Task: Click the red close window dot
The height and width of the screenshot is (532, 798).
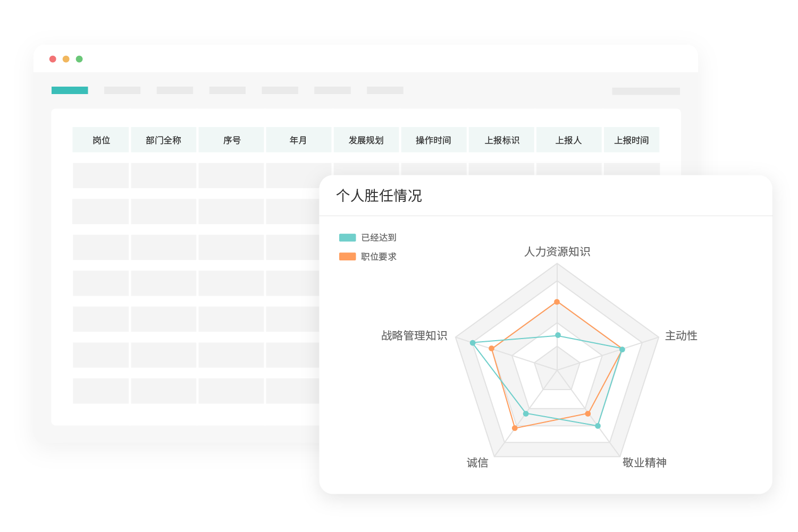Action: [x=53, y=59]
